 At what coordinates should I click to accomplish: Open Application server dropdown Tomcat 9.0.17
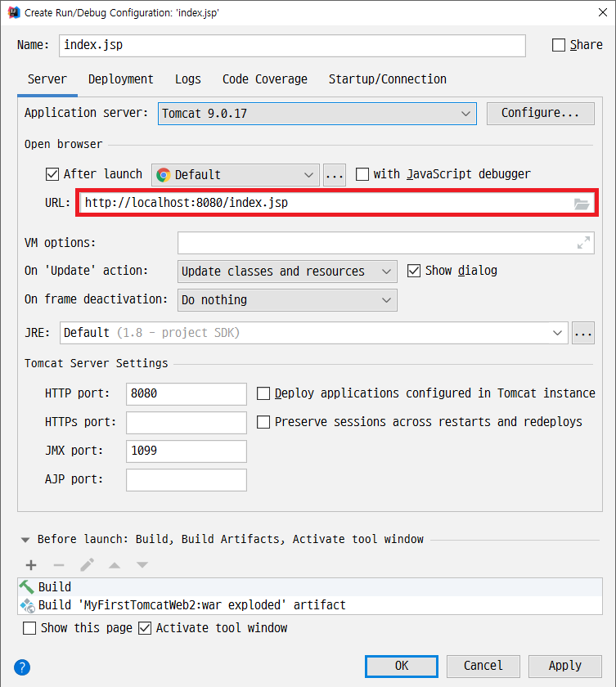point(317,114)
